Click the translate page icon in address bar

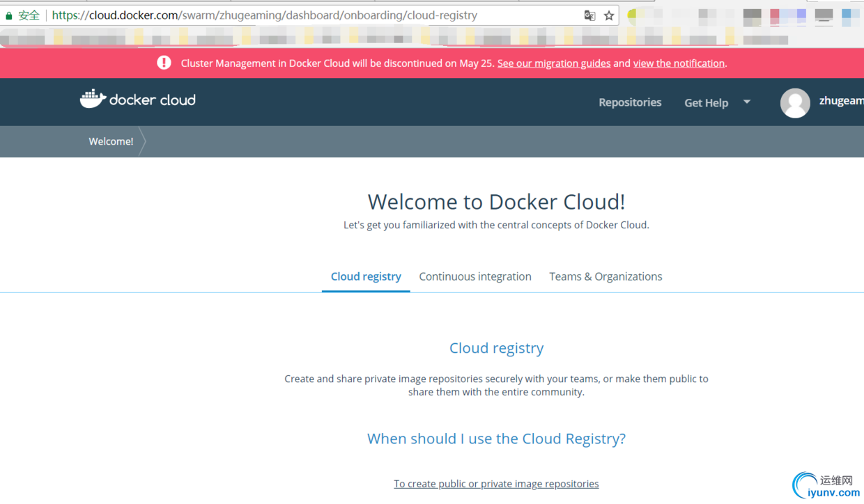click(589, 15)
